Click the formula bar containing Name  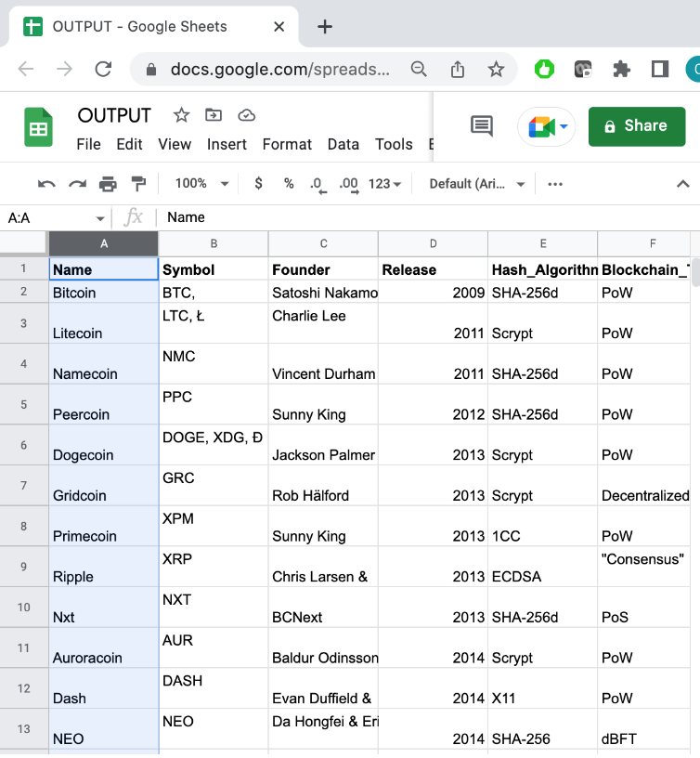point(430,217)
